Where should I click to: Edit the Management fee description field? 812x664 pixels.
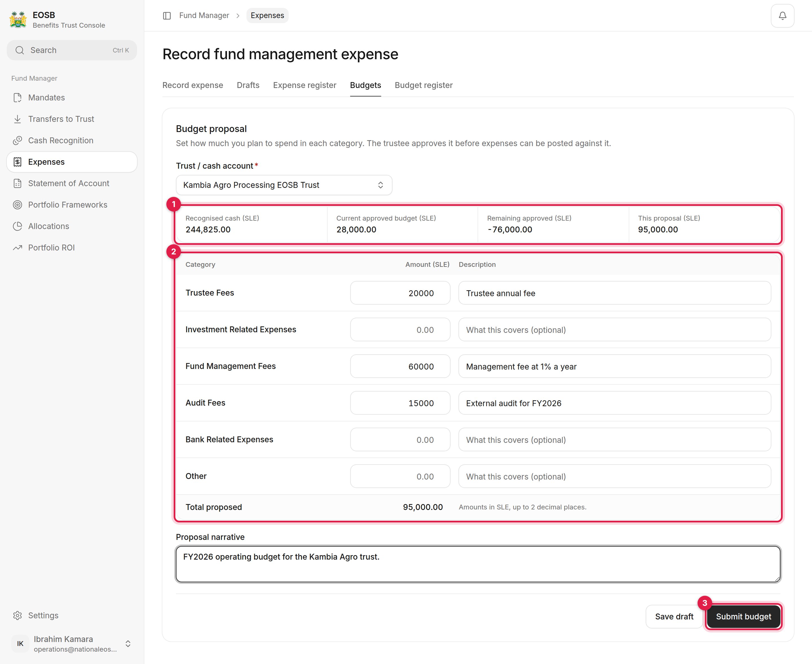[x=615, y=366]
